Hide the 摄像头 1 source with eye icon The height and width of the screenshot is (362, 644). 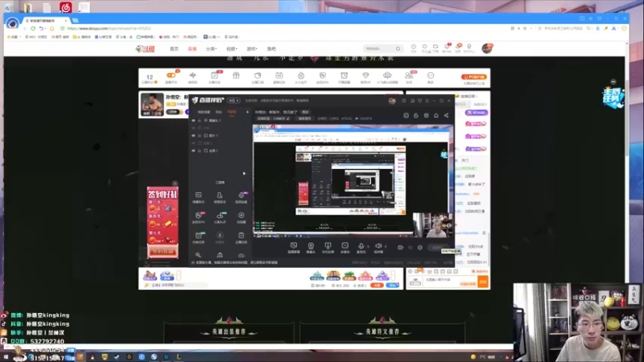pyautogui.click(x=193, y=121)
